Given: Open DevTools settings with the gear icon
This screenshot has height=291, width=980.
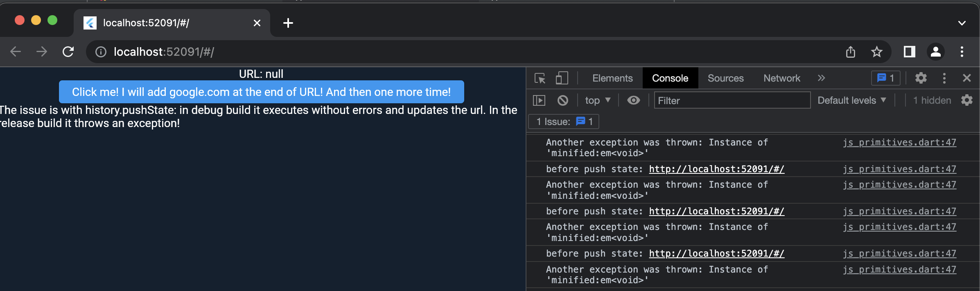Looking at the screenshot, I should click(x=921, y=78).
